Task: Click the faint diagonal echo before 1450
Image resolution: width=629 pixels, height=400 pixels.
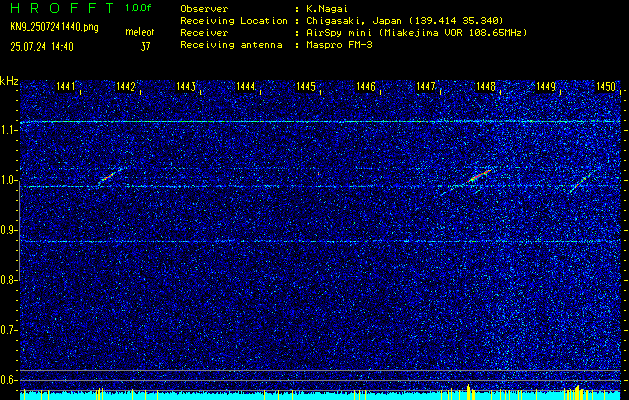Action: coord(581,183)
